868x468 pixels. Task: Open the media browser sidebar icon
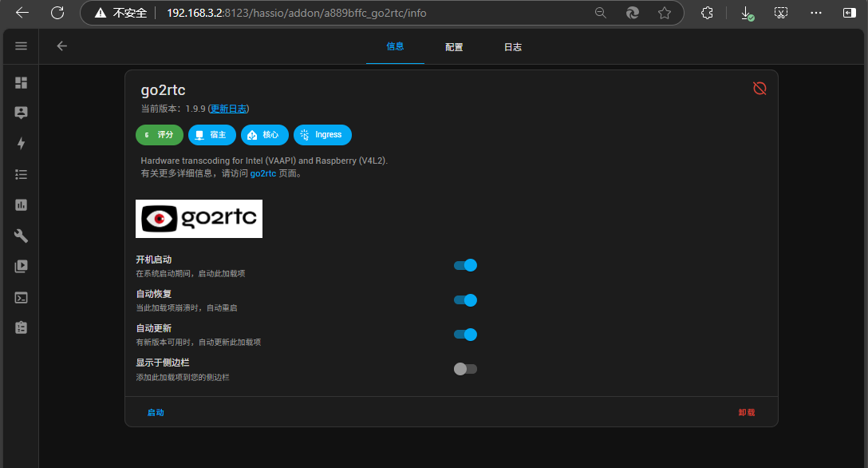pos(22,266)
